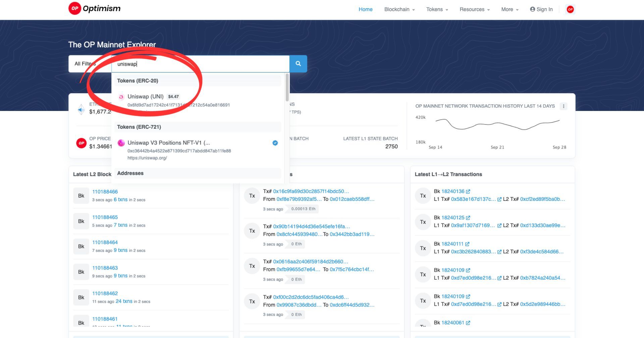Click the Bk icon for block 110188463

[x=81, y=272]
